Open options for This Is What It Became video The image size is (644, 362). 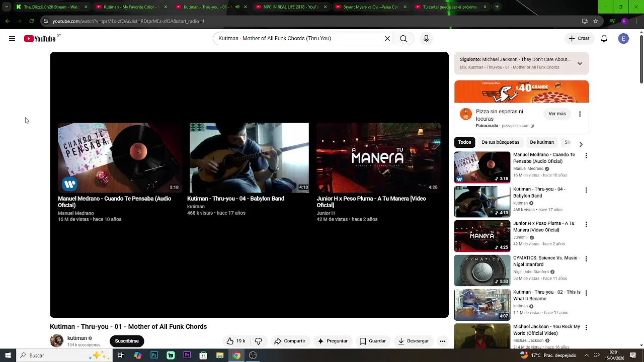[x=586, y=293]
